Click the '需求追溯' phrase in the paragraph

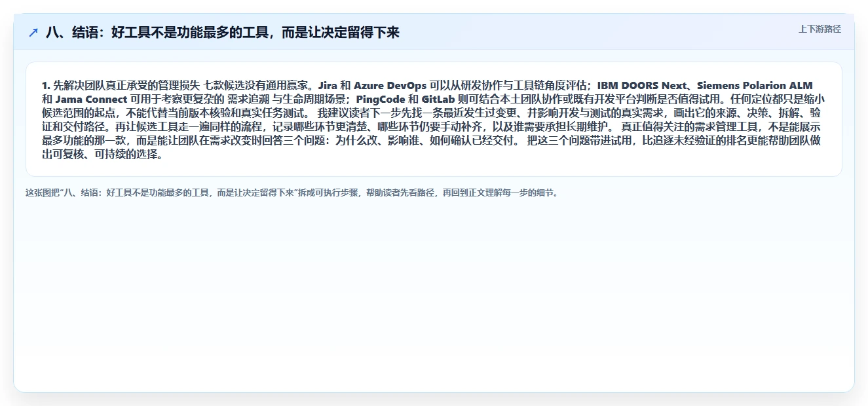click(x=248, y=100)
